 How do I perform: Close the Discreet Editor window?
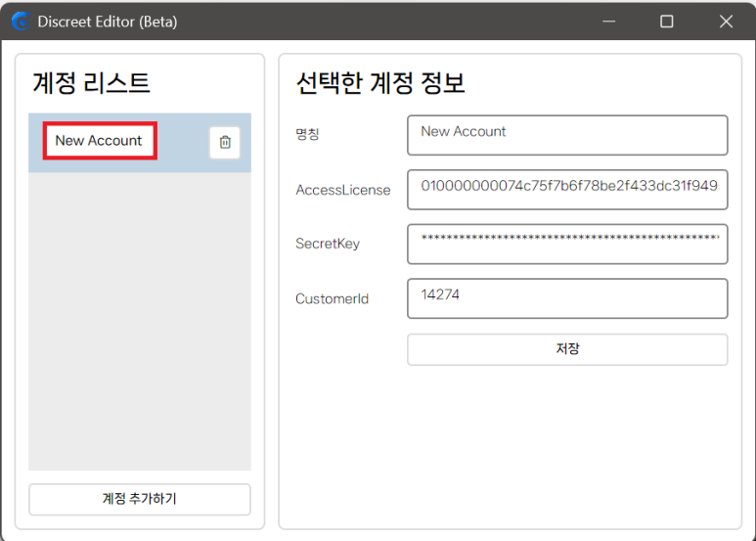tap(726, 22)
